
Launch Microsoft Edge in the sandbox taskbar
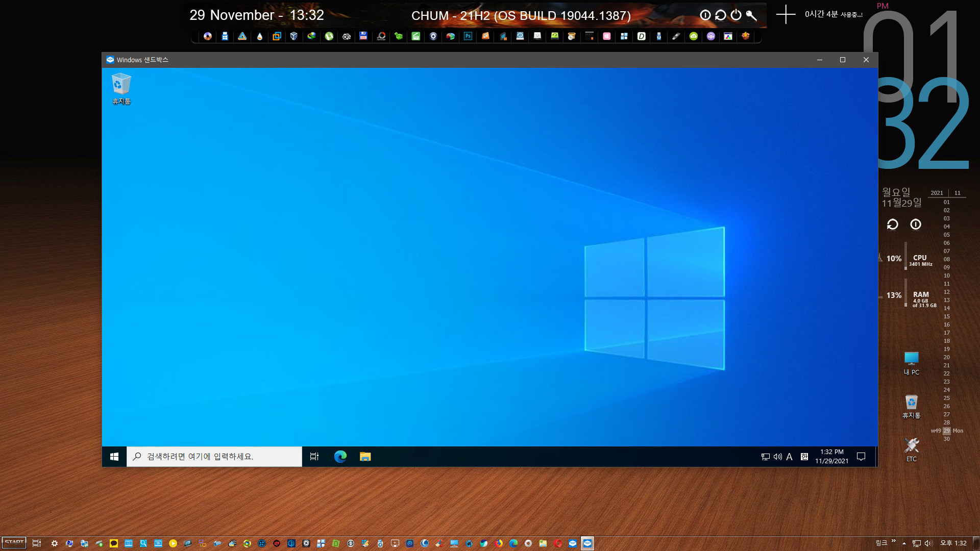340,457
